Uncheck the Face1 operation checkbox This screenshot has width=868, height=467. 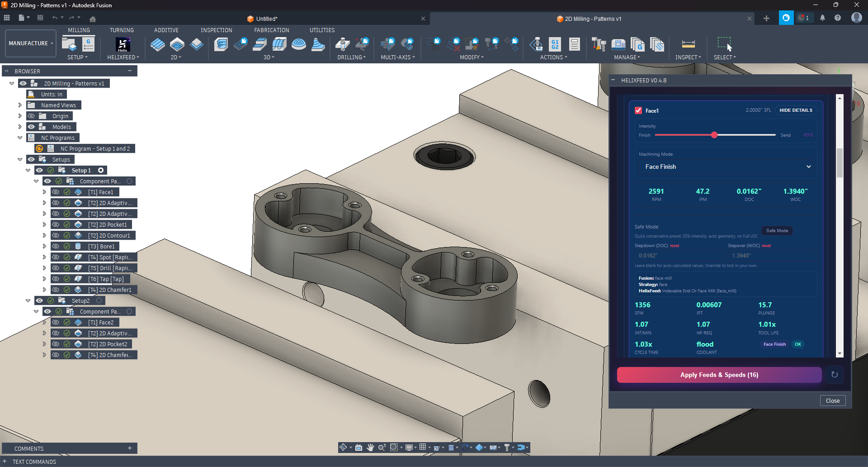tap(638, 110)
